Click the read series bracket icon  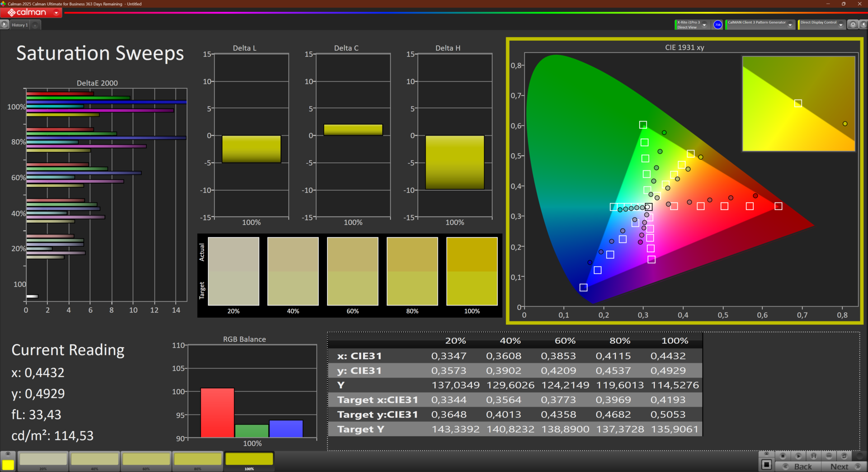[x=814, y=456]
